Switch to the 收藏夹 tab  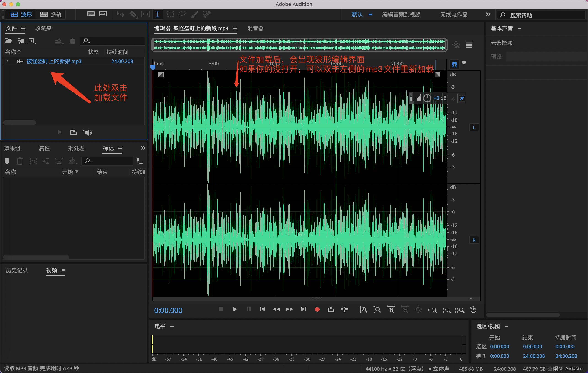click(43, 28)
